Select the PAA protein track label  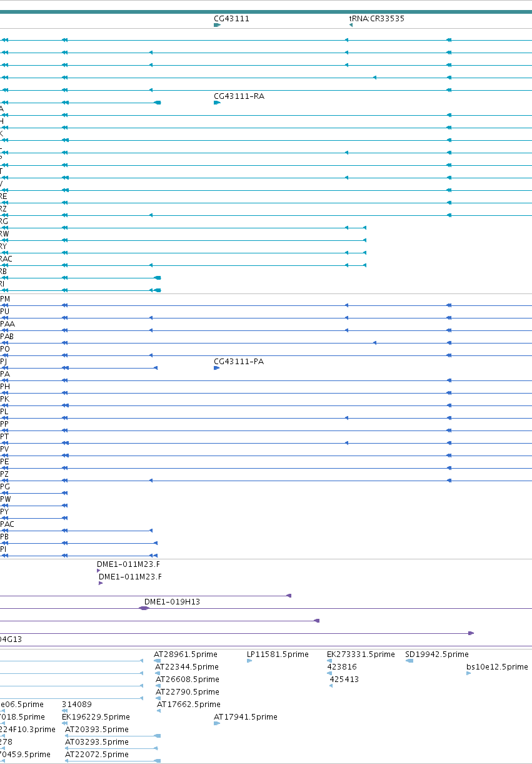[8, 324]
